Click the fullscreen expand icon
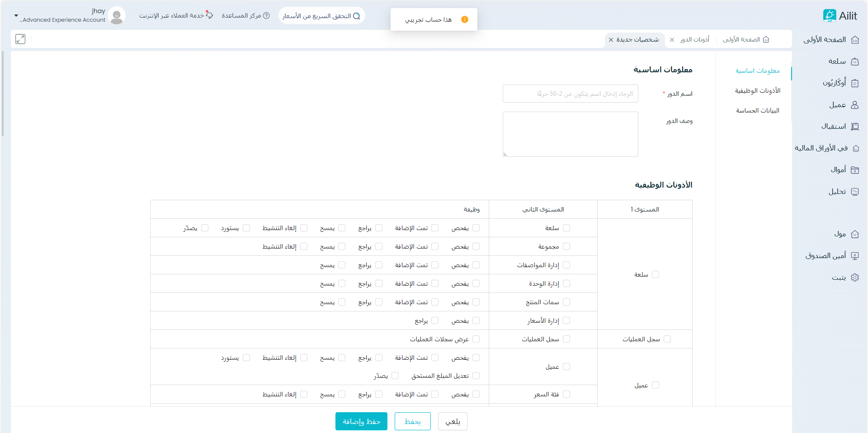The height and width of the screenshot is (433, 868). (20, 39)
